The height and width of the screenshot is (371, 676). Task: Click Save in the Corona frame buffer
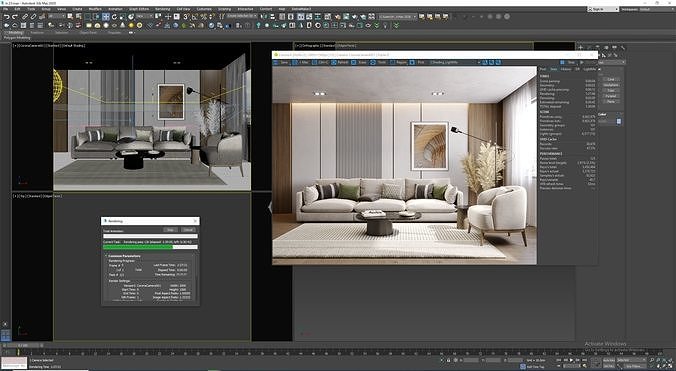point(281,62)
